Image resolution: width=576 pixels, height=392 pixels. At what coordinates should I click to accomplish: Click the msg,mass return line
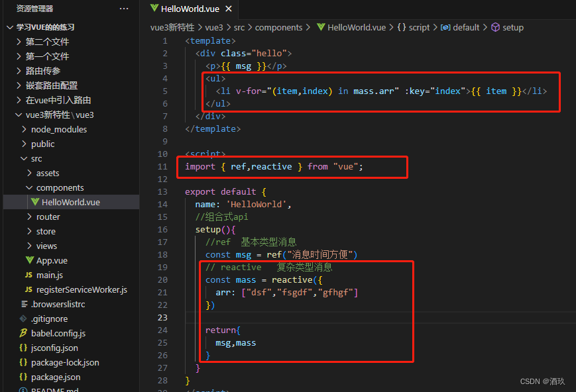pyautogui.click(x=235, y=343)
